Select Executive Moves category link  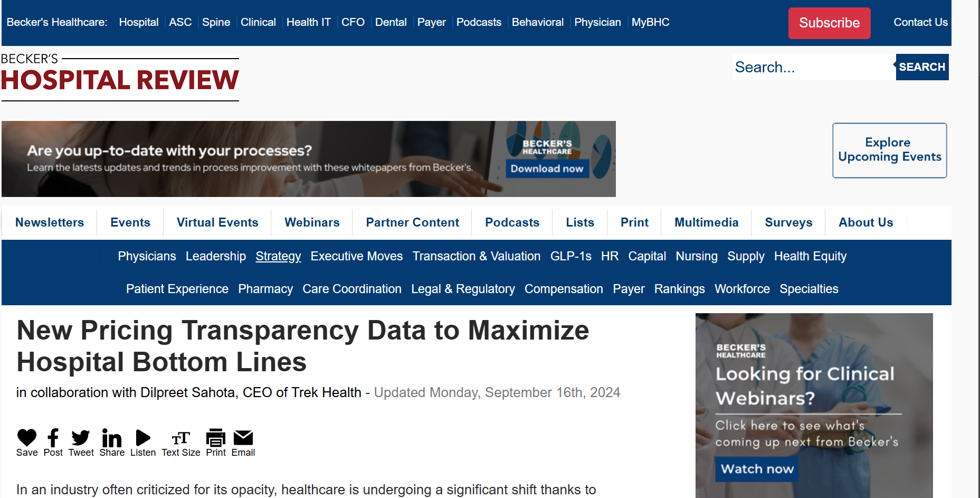click(x=357, y=256)
